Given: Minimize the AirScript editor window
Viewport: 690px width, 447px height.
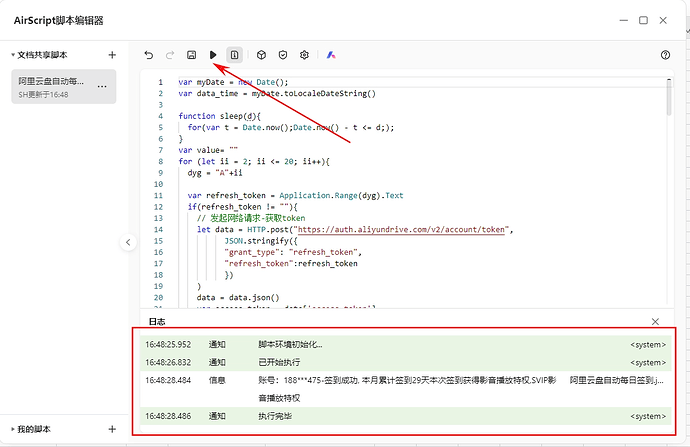Looking at the screenshot, I should coord(624,20).
